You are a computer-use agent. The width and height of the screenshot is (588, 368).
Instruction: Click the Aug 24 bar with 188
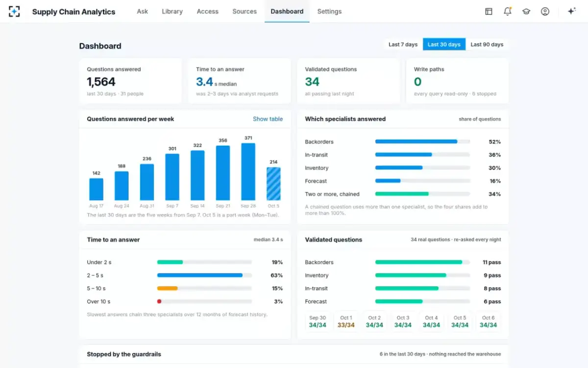122,185
